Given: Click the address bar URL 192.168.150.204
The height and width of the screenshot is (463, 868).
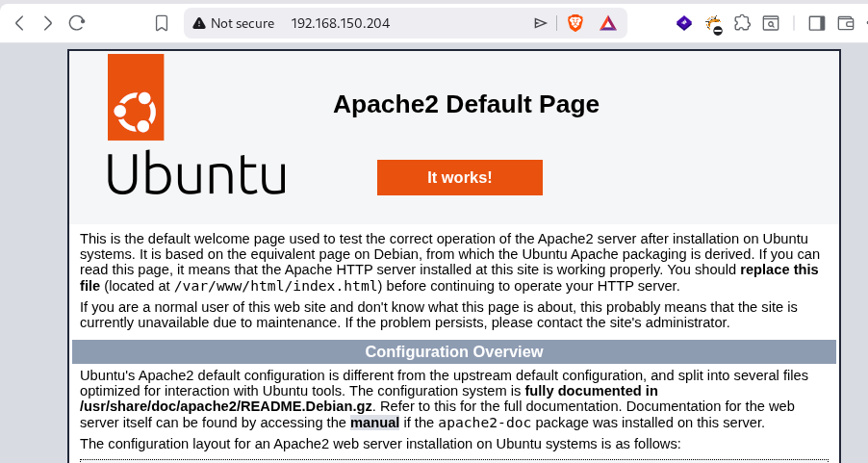Looking at the screenshot, I should click(x=340, y=23).
